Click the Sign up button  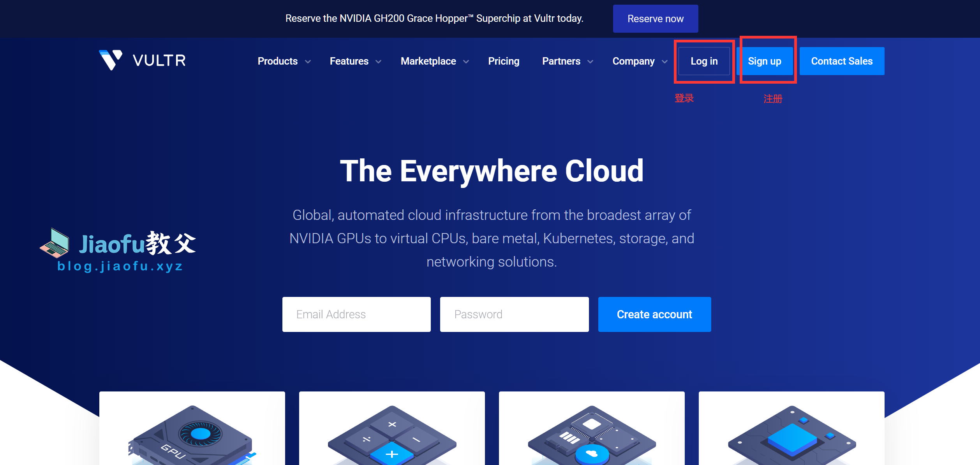tap(765, 61)
